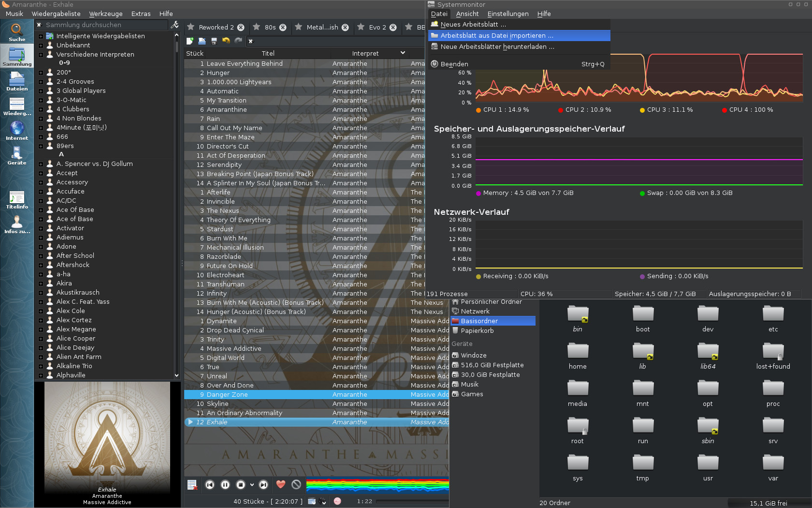Expand the AC/DC artist node
This screenshot has width=812, height=508.
click(41, 201)
